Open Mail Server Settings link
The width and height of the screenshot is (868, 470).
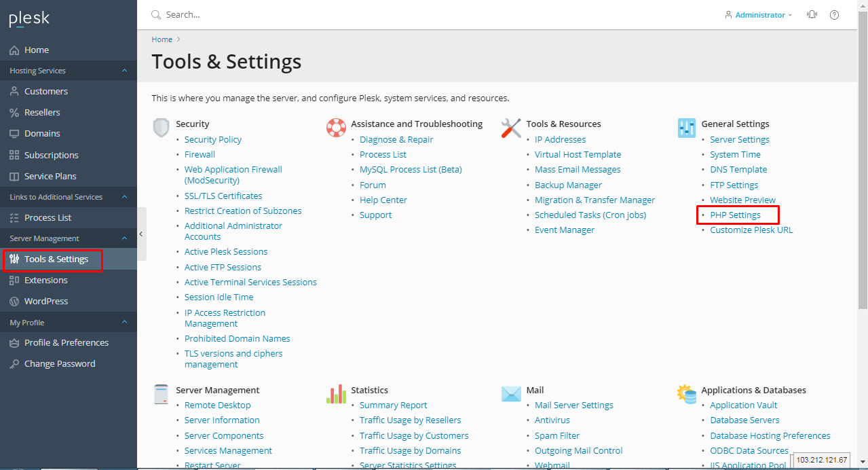(574, 405)
